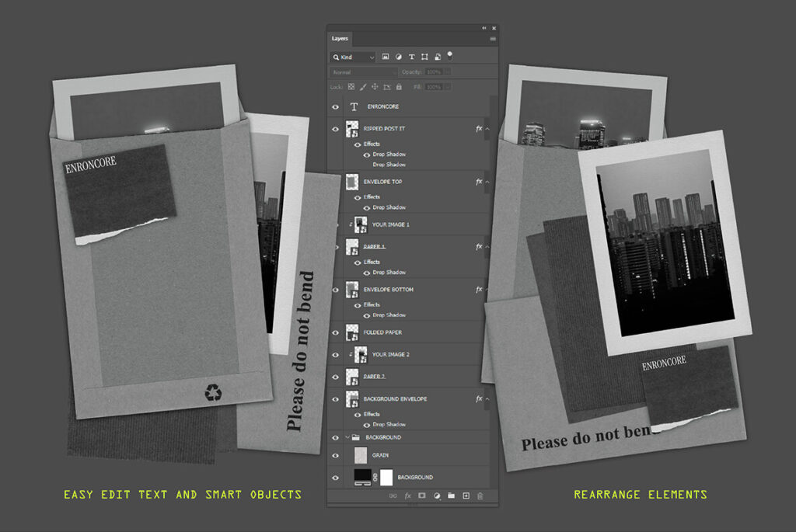
Task: Open the Kind filter dropdown
Action: [x=353, y=57]
